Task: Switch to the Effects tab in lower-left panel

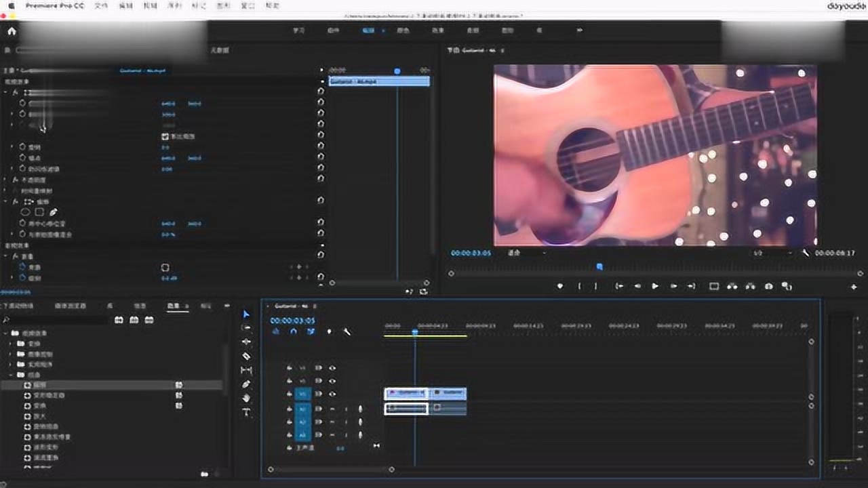Action: click(174, 306)
